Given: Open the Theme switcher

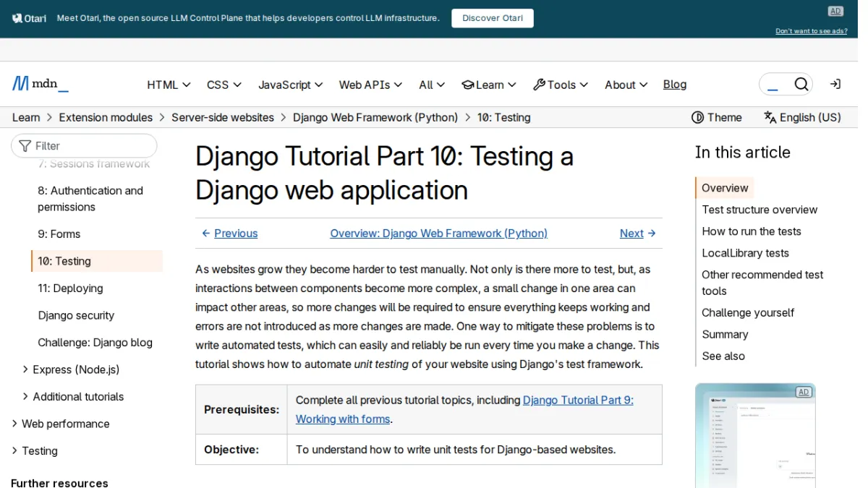Looking at the screenshot, I should tap(716, 117).
